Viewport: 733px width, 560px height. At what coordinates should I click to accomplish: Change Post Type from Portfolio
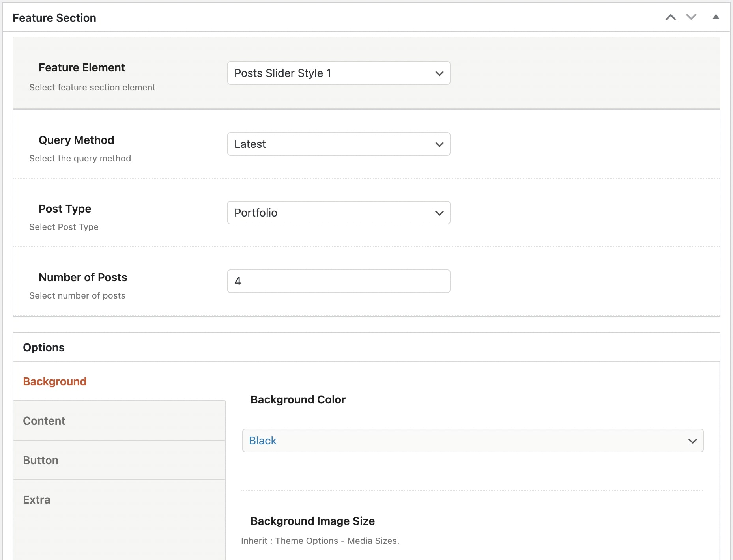[x=338, y=213]
